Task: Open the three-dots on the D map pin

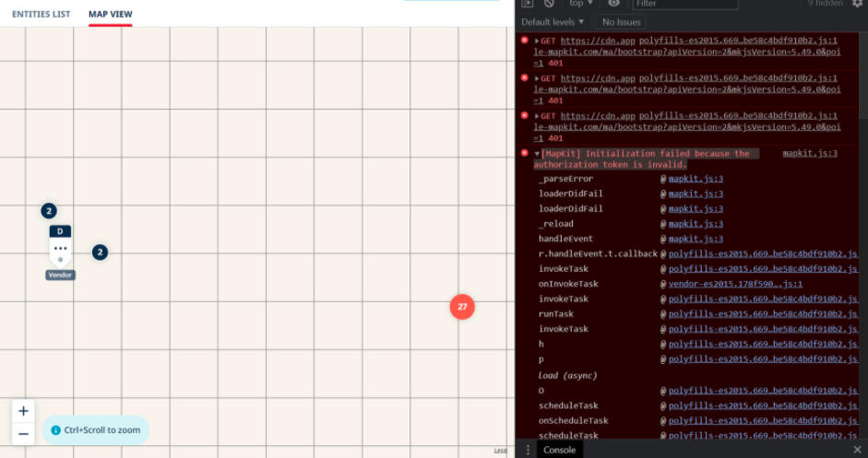Action: point(60,249)
